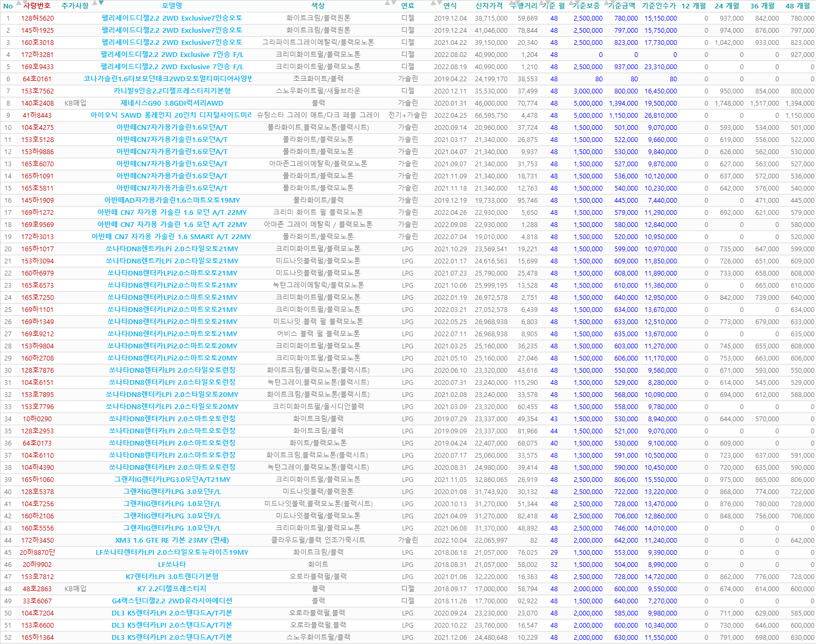The image size is (816, 644).
Task: Click the 모델명 column header
Action: tap(172, 6)
